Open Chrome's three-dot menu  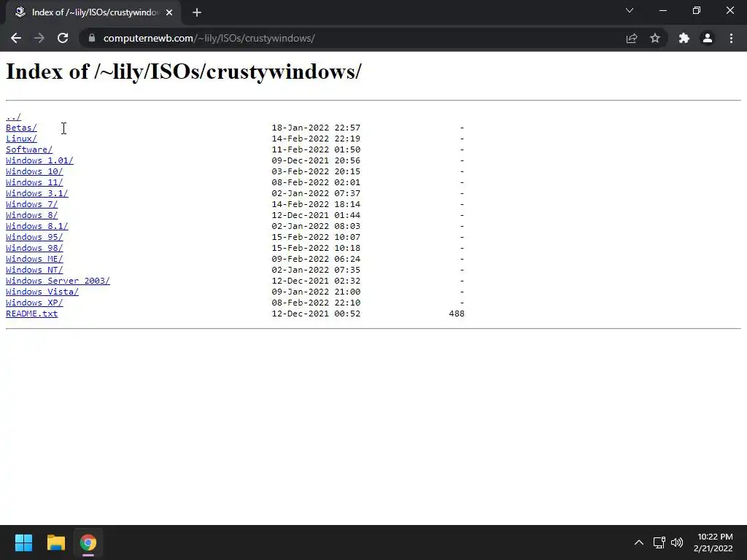(x=731, y=38)
